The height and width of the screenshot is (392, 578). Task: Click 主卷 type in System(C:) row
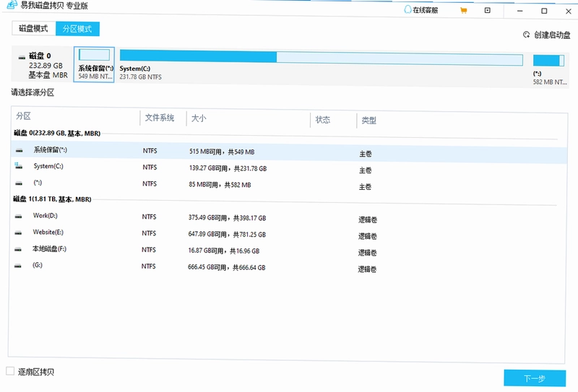coord(366,170)
